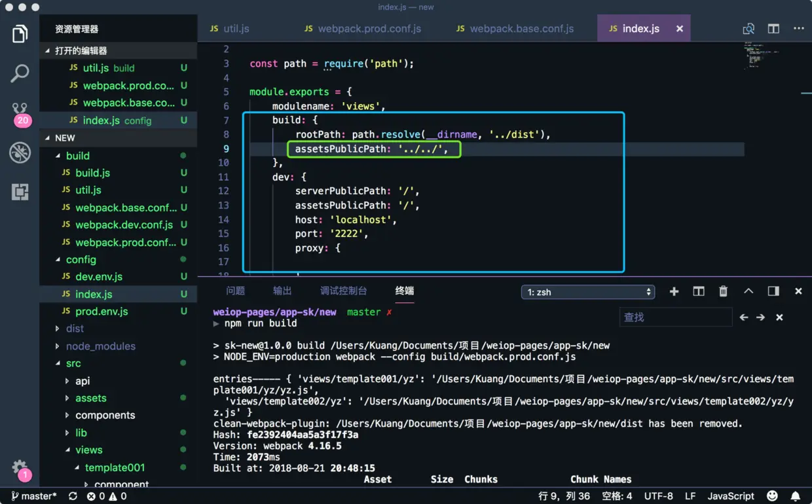Open the Explorer view in activity bar
This screenshot has width=812, height=504.
tap(20, 33)
